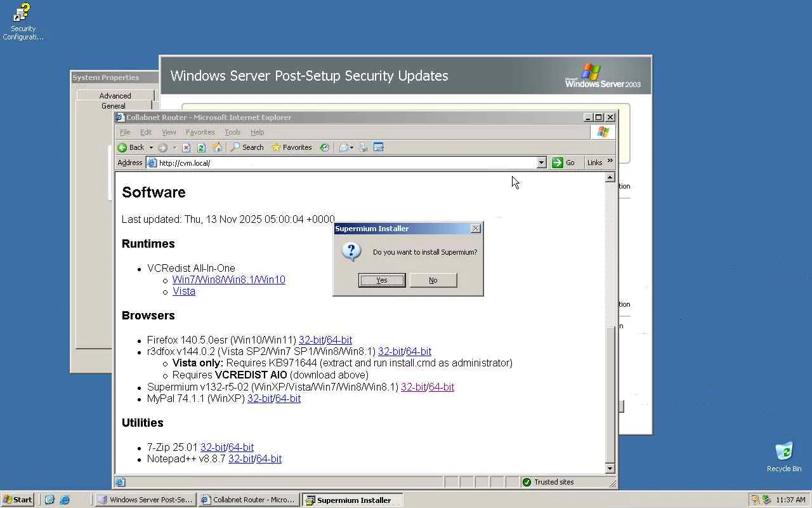Viewport: 812px width, 508px height.
Task: Click the Forward arrow icon in Internet Explorer
Action: pos(163,147)
